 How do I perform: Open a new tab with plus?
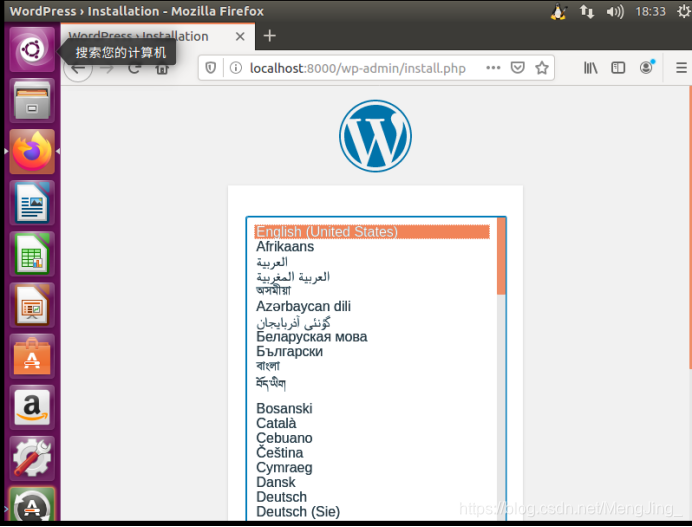point(269,36)
